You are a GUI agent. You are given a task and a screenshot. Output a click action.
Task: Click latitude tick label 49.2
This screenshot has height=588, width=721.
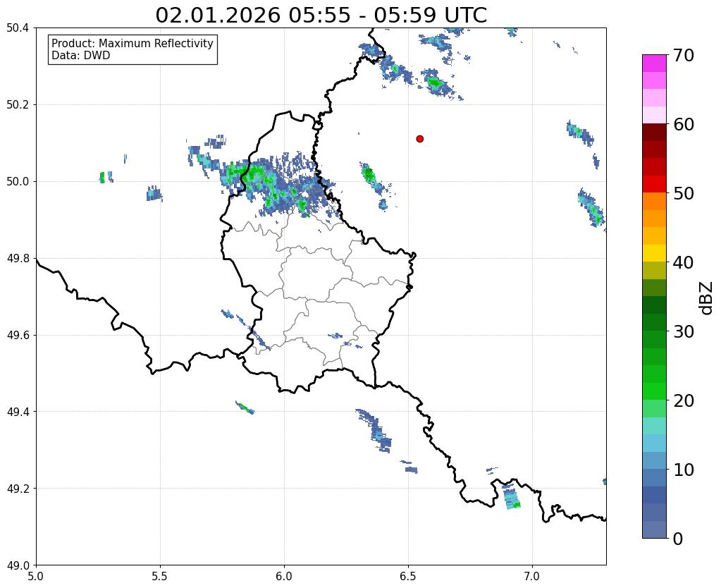point(18,489)
